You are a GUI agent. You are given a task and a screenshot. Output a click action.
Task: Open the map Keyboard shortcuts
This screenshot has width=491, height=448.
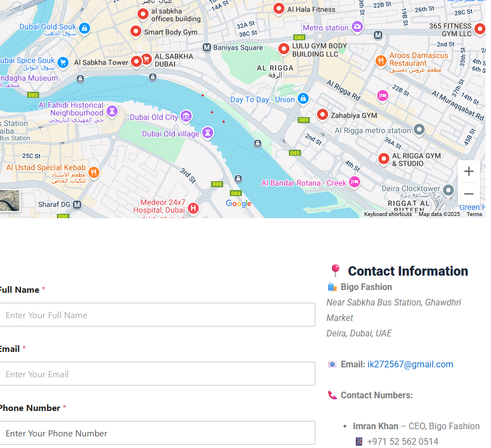(x=388, y=214)
